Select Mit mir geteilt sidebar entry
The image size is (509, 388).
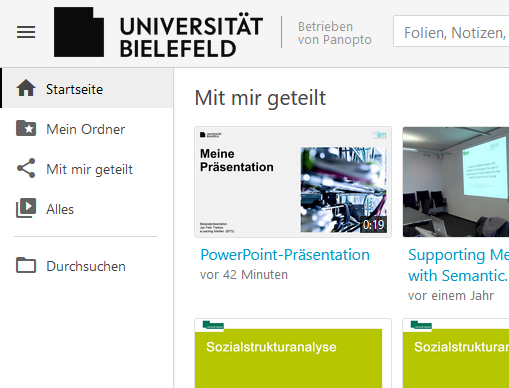(87, 169)
